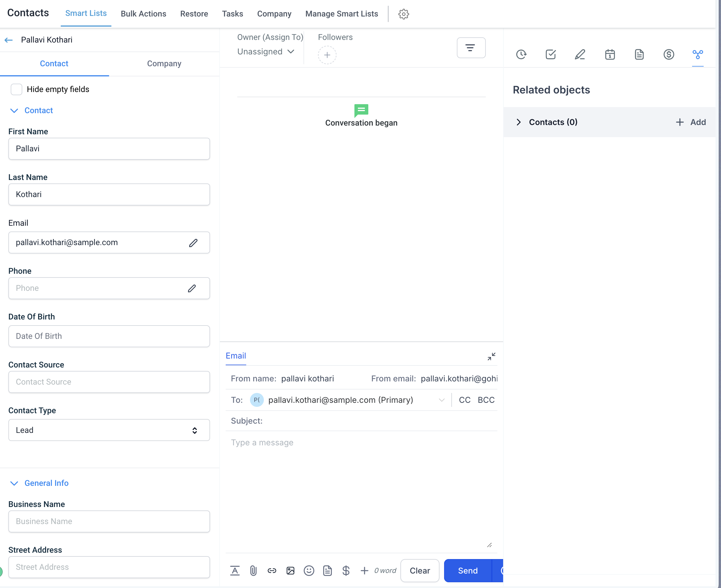Insert an emoji into the email
The image size is (721, 588).
coord(309,570)
